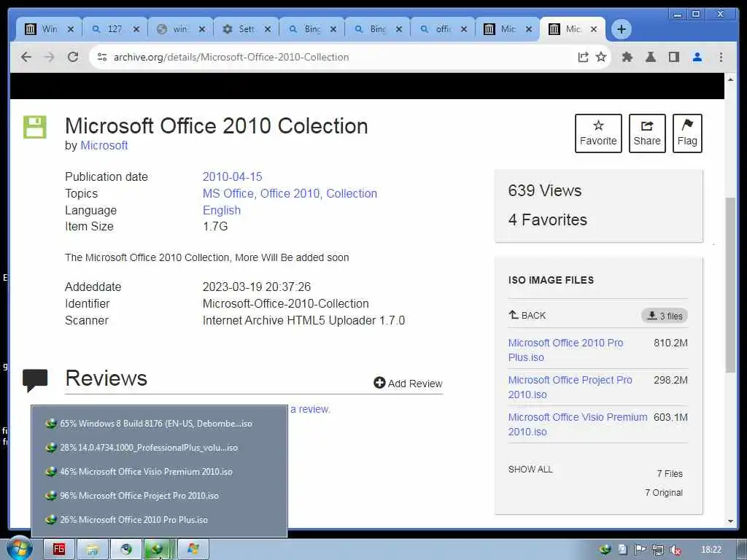Select the 28% 14.0.4734.1000_ProfessionalPlus download
The height and width of the screenshot is (560, 747).
point(159,448)
